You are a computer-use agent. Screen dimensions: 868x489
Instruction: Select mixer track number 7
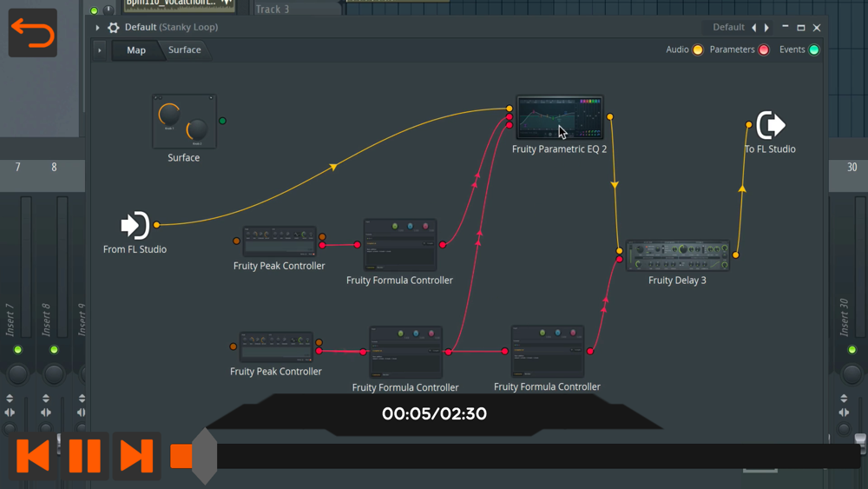coord(17,168)
